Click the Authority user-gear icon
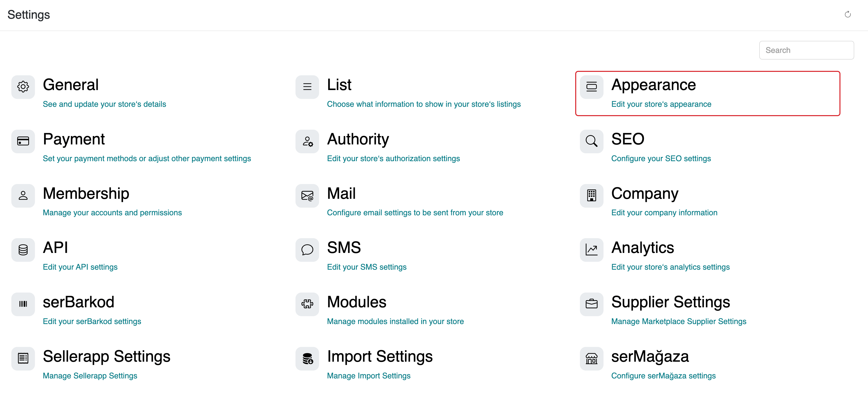The height and width of the screenshot is (404, 868). [307, 141]
